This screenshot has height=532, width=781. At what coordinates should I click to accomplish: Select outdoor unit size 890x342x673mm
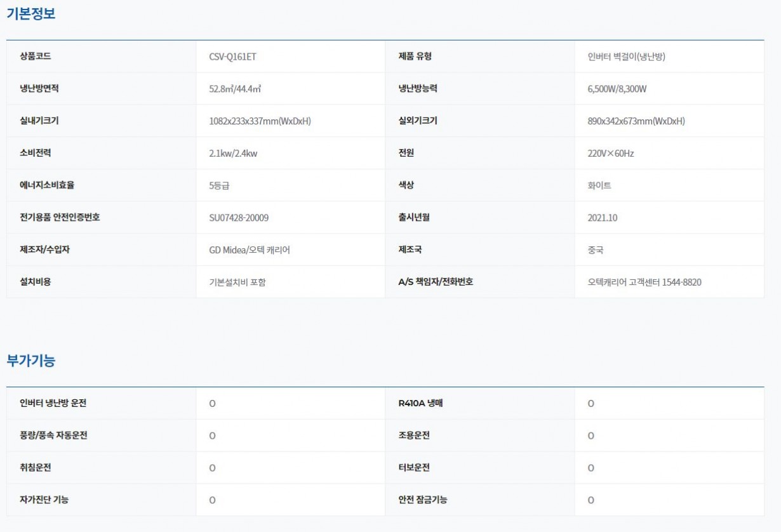coord(636,121)
